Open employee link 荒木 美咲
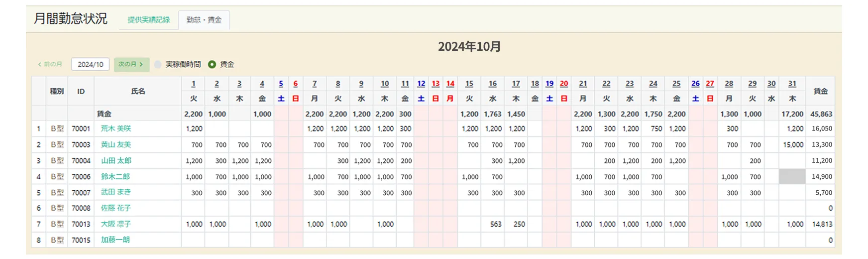Image resolution: width=868 pixels, height=259 pixels. point(116,129)
